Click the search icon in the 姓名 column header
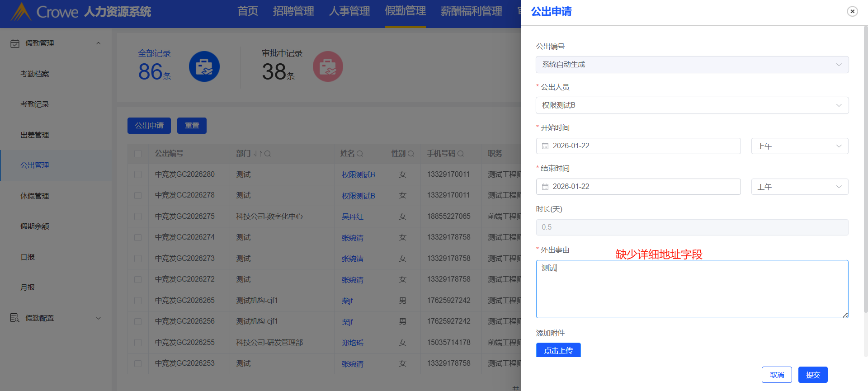Screen dimensions: 868x391 click(360, 154)
